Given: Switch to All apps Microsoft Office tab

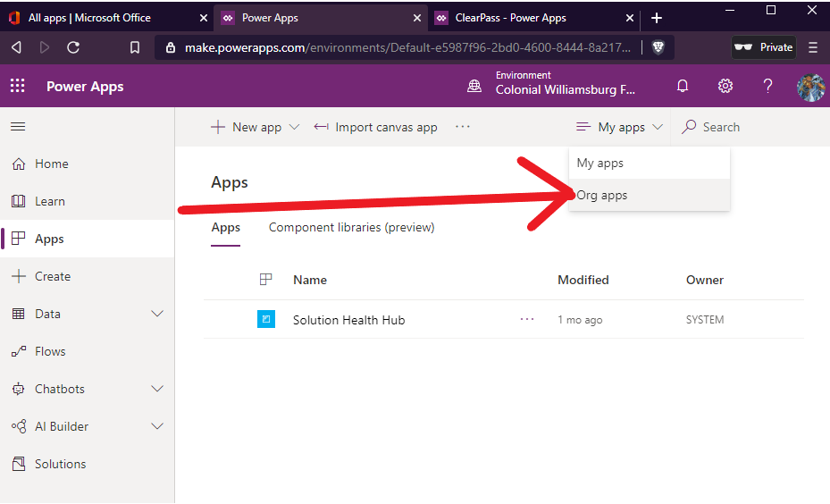Looking at the screenshot, I should (x=89, y=18).
